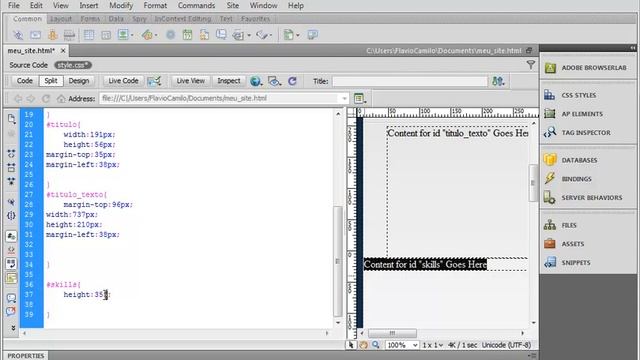Viewport: 640px width, 360px height.
Task: Expand all code in coding toolbar
Action: click(x=11, y=181)
